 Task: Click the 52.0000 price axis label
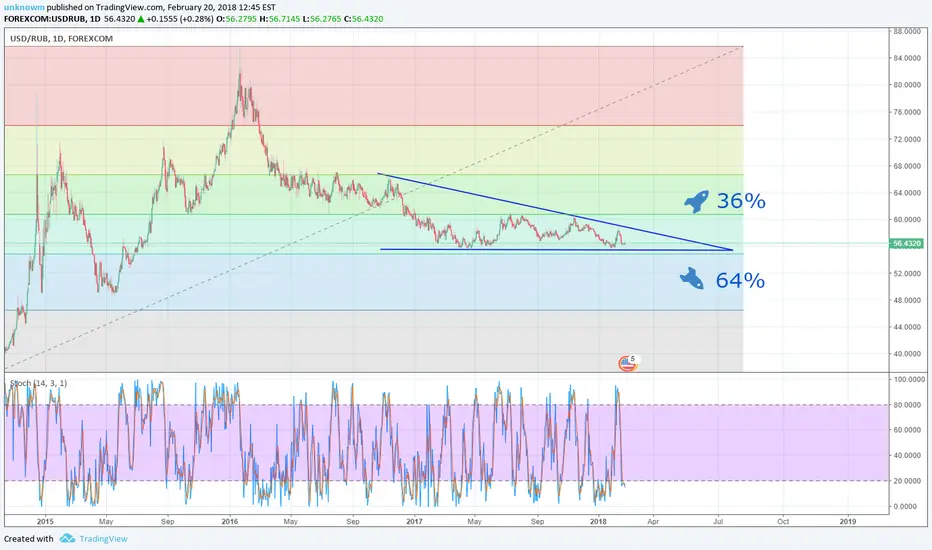(908, 274)
